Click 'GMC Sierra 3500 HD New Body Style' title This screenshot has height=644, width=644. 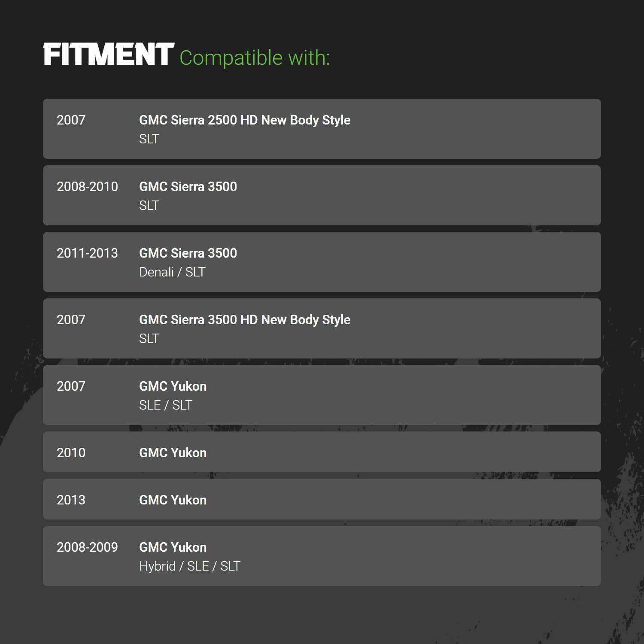(245, 320)
